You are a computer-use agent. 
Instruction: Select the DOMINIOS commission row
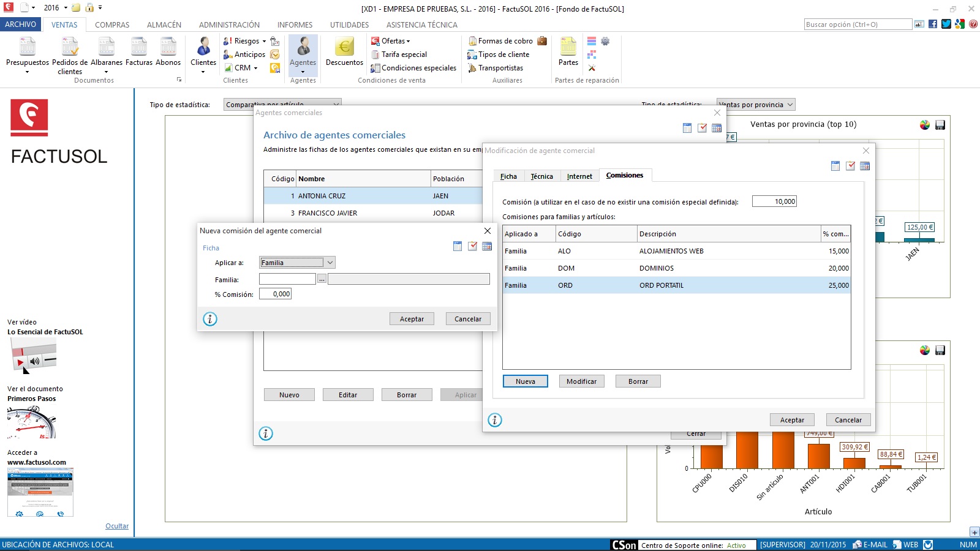676,268
